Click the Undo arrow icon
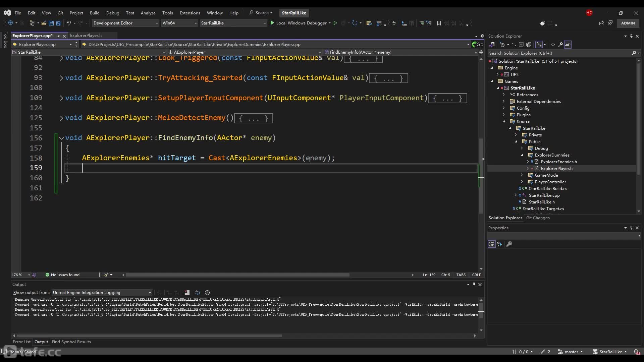 tap(68, 23)
